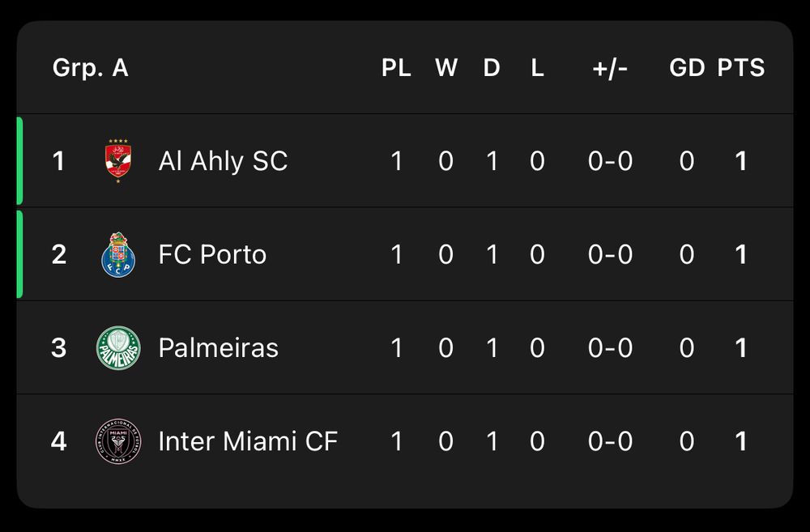Sort by the PTS column header
This screenshot has height=532, width=810.
[740, 68]
